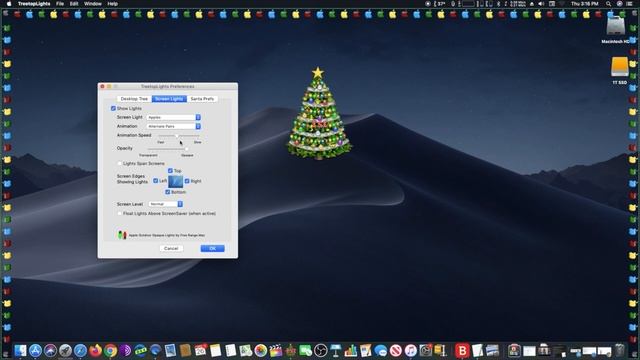Screen dimensions: 640x360
Task: Open Firefox from the Dock
Action: pos(96,350)
